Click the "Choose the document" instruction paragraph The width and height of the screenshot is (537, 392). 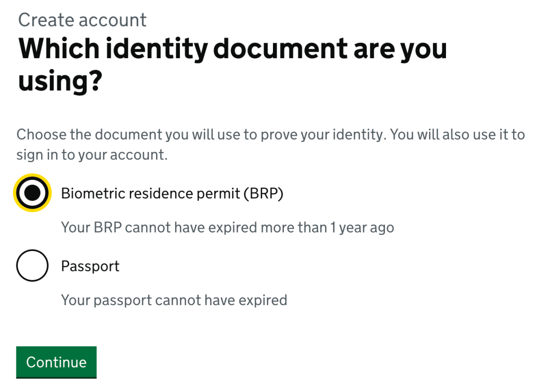click(270, 144)
